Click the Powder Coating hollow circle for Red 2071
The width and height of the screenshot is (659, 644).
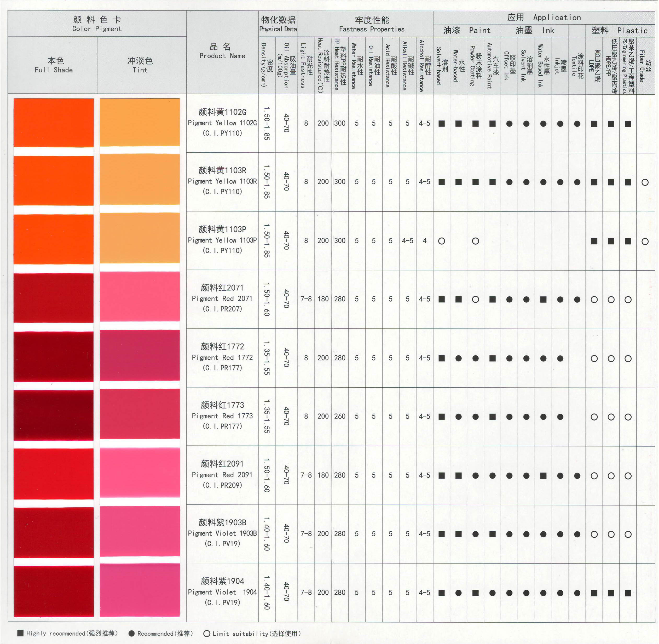click(x=475, y=299)
